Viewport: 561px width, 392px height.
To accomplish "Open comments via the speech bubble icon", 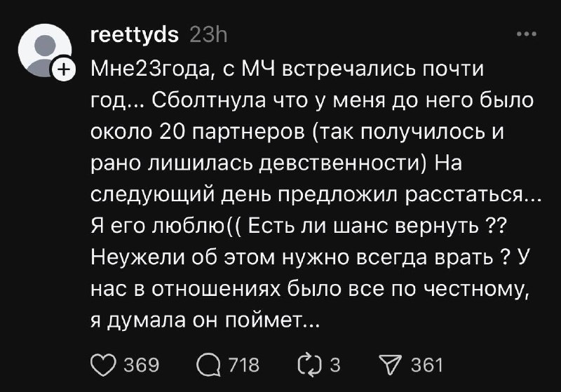I will (x=210, y=365).
